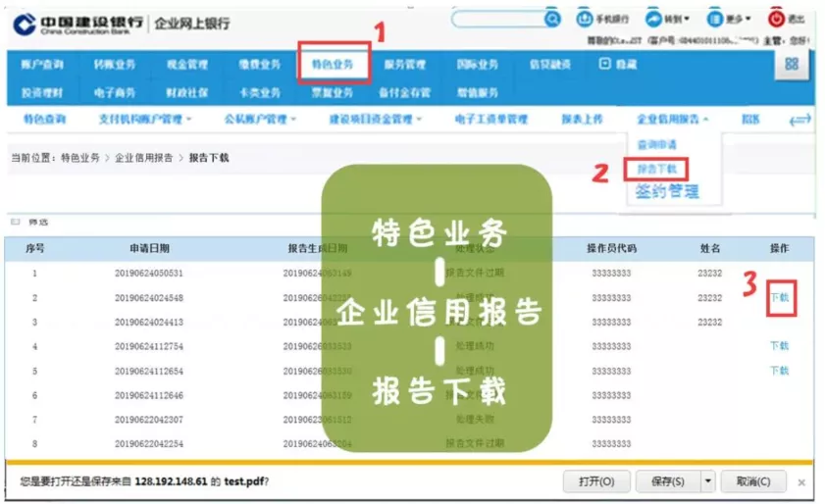Choose 报告下载 from the dropdown list
This screenshot has height=504, width=825.
(656, 170)
